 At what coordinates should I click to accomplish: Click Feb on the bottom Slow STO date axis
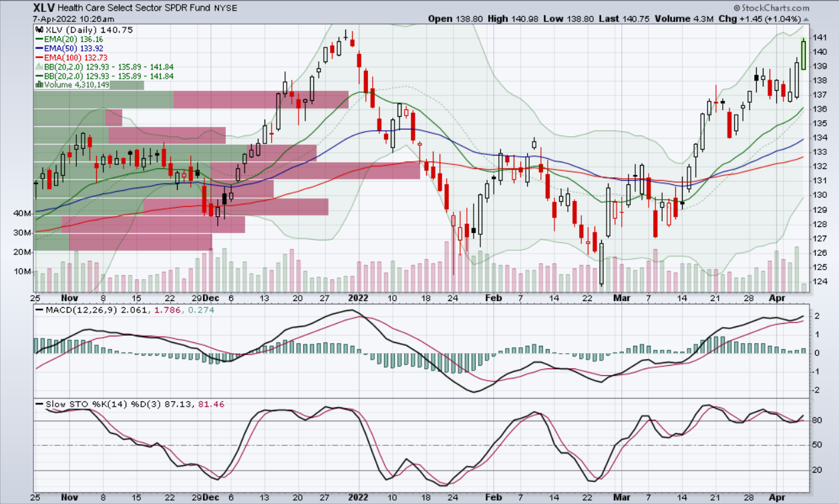(493, 498)
